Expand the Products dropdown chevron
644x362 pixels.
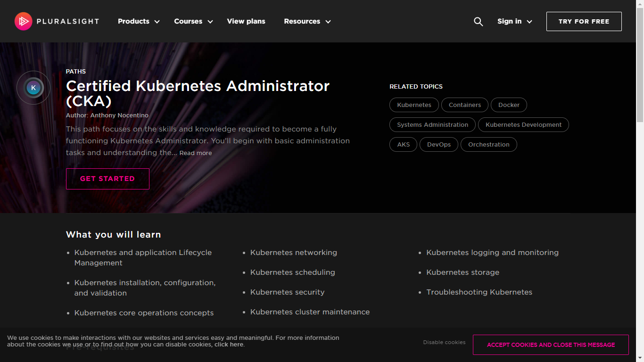[157, 22]
